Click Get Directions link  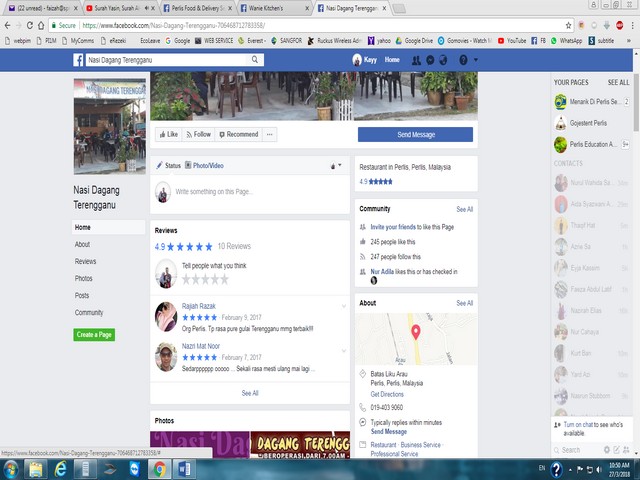pyautogui.click(x=387, y=394)
